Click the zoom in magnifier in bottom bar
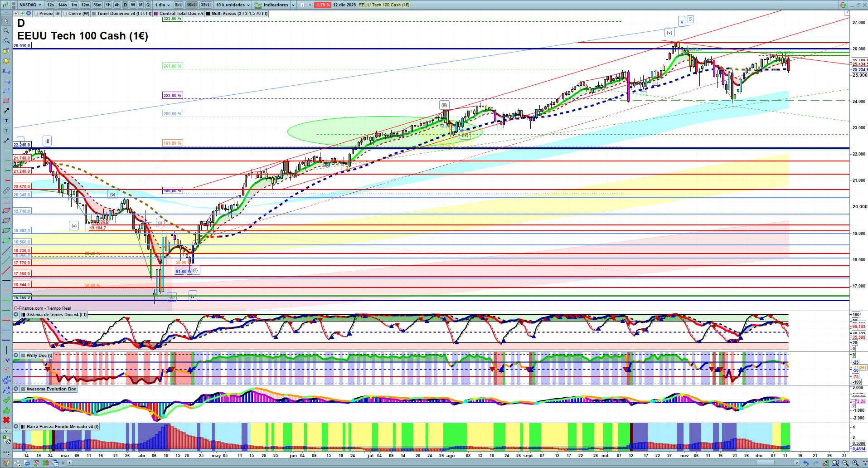868x468 pixels. click(x=855, y=463)
